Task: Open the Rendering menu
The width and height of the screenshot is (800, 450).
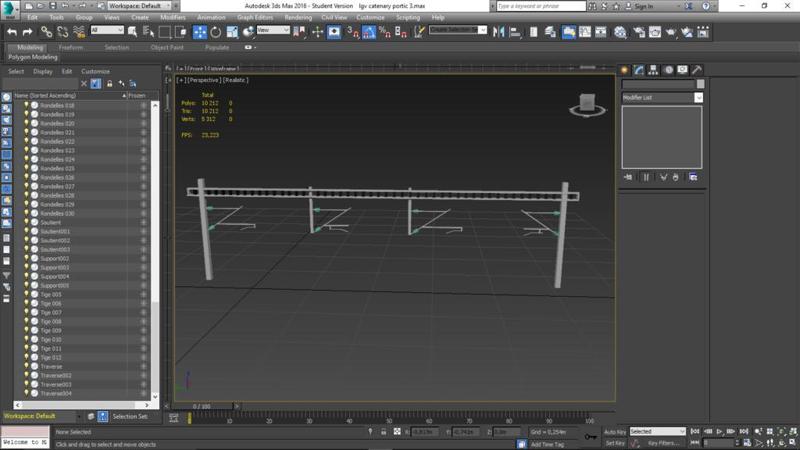Action: [298, 17]
